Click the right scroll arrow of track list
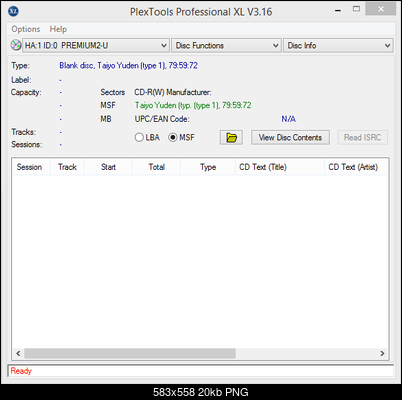 coord(382,353)
